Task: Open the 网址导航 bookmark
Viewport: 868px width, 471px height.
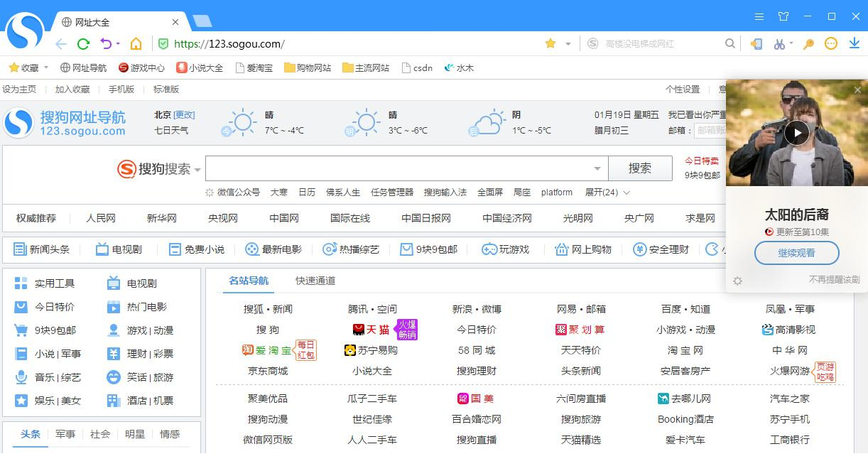Action: (83, 68)
